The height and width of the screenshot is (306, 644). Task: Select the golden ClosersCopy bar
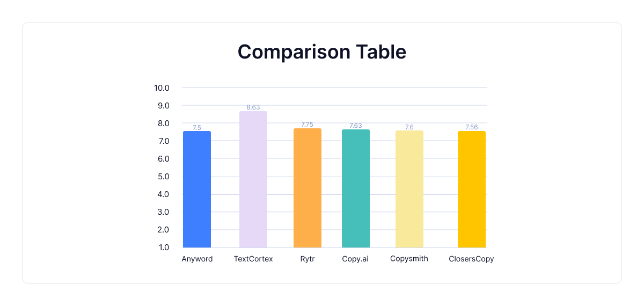(472, 189)
